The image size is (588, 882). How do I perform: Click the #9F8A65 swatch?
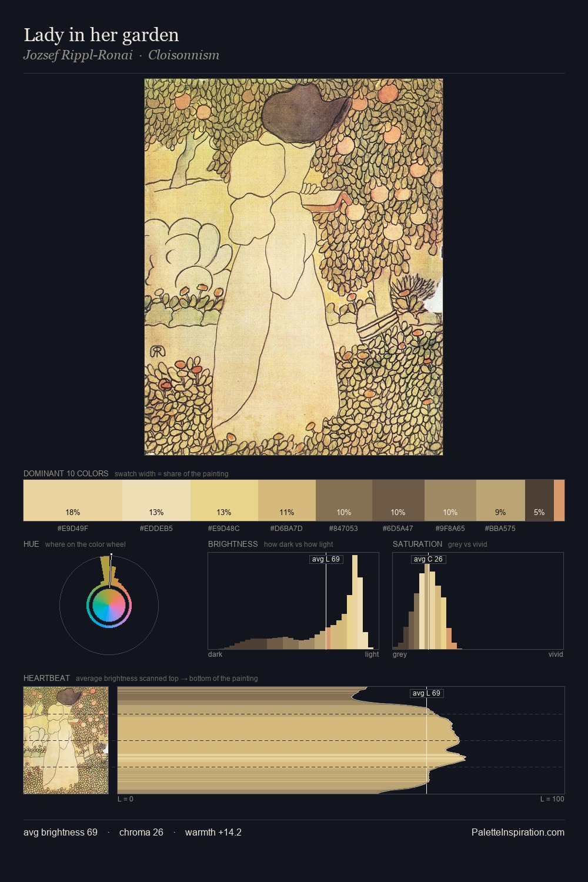450,500
